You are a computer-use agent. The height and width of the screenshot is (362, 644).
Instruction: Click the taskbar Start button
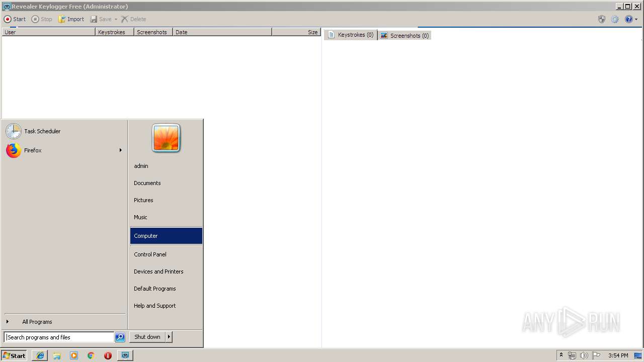pos(14,355)
